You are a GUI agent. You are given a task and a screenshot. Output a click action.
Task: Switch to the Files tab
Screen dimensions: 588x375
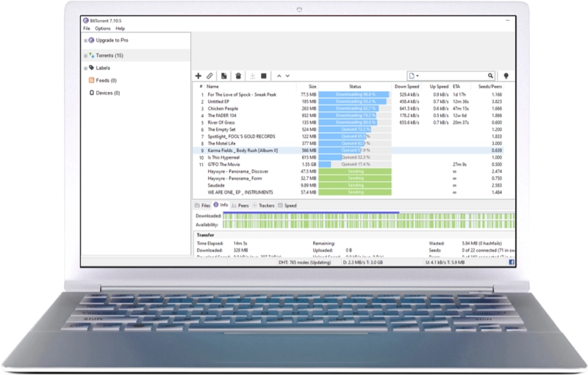point(203,205)
